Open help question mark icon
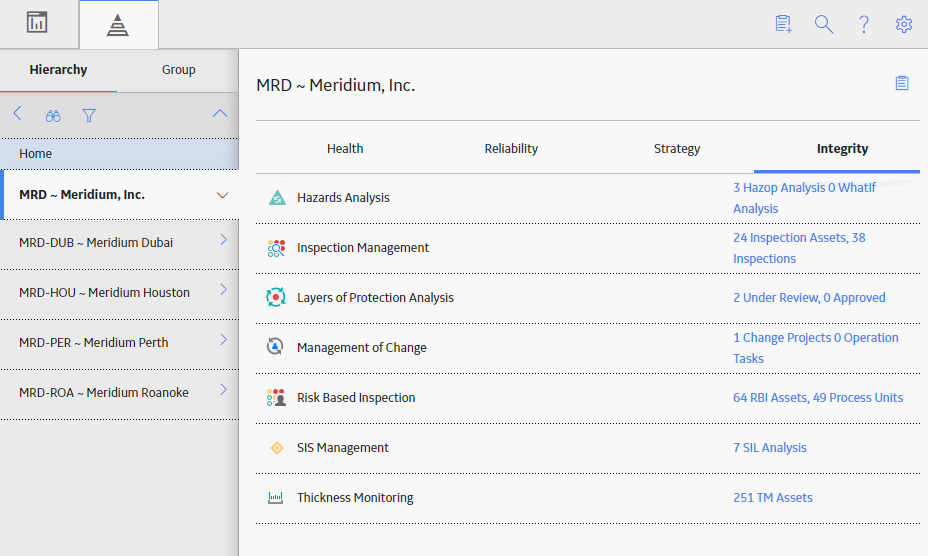Screen dimensions: 928x556 click(x=864, y=24)
